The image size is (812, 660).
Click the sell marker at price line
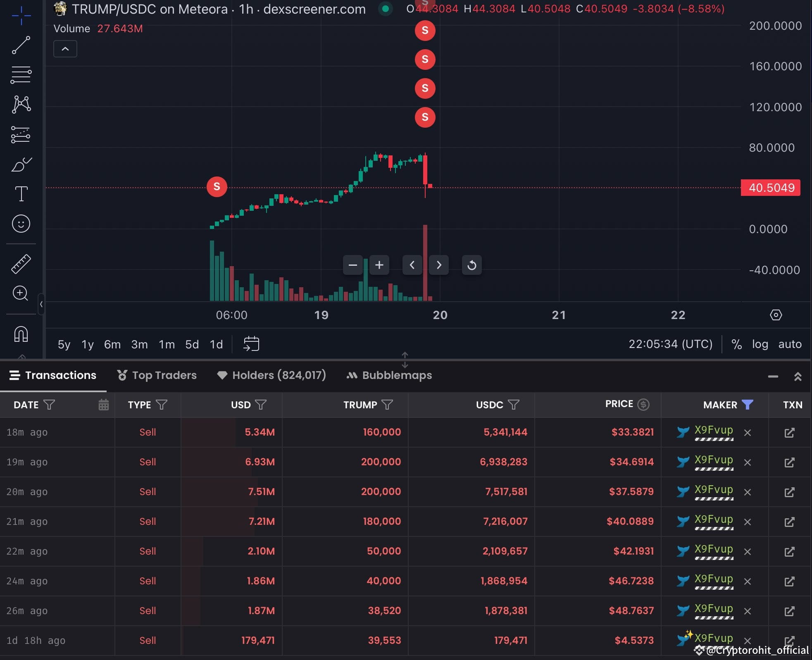(x=217, y=187)
